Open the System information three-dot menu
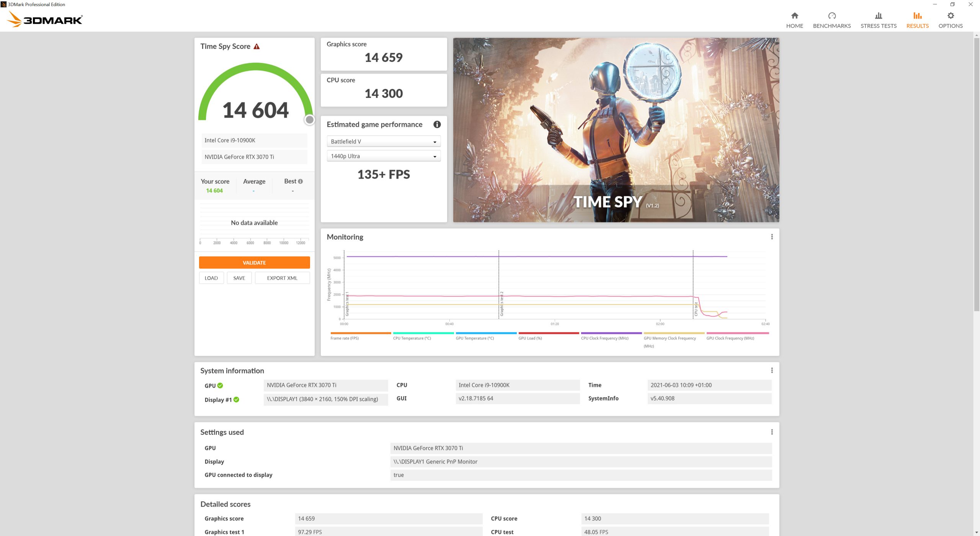 [772, 371]
